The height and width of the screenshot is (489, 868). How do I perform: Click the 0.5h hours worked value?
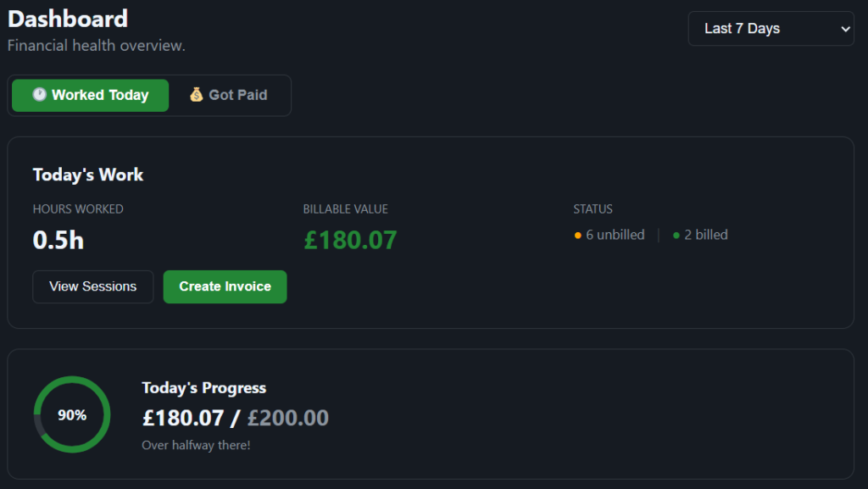58,241
